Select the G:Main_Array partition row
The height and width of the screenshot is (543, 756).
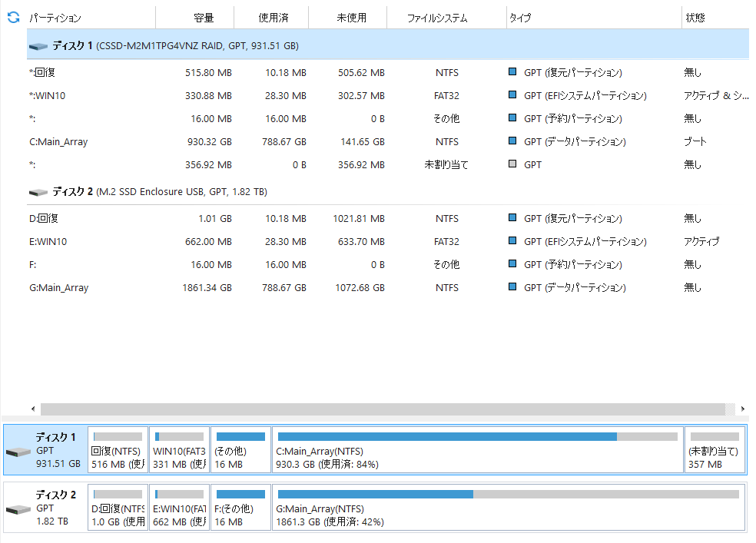click(388, 288)
